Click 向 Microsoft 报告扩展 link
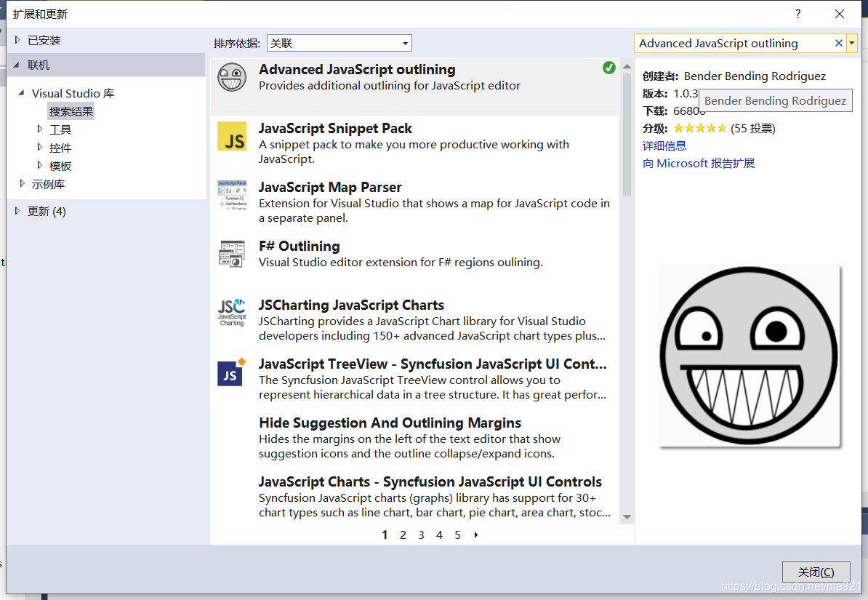The width and height of the screenshot is (868, 600). [x=698, y=163]
